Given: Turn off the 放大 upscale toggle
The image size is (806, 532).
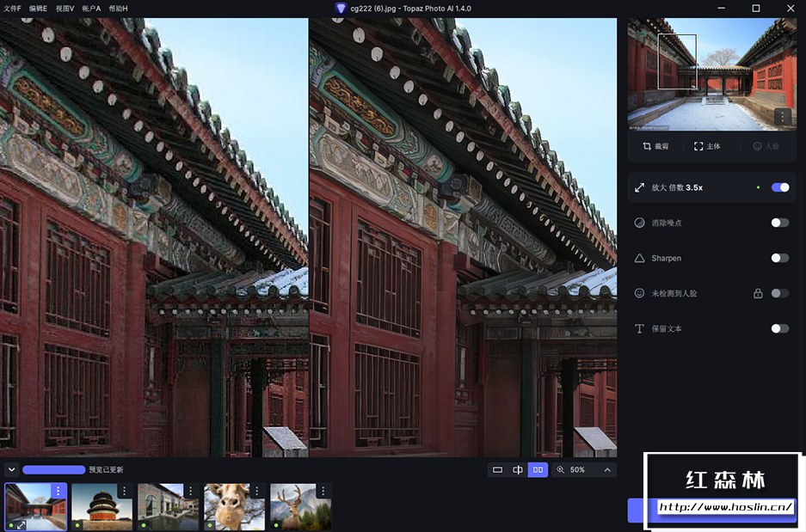Looking at the screenshot, I should (x=780, y=187).
